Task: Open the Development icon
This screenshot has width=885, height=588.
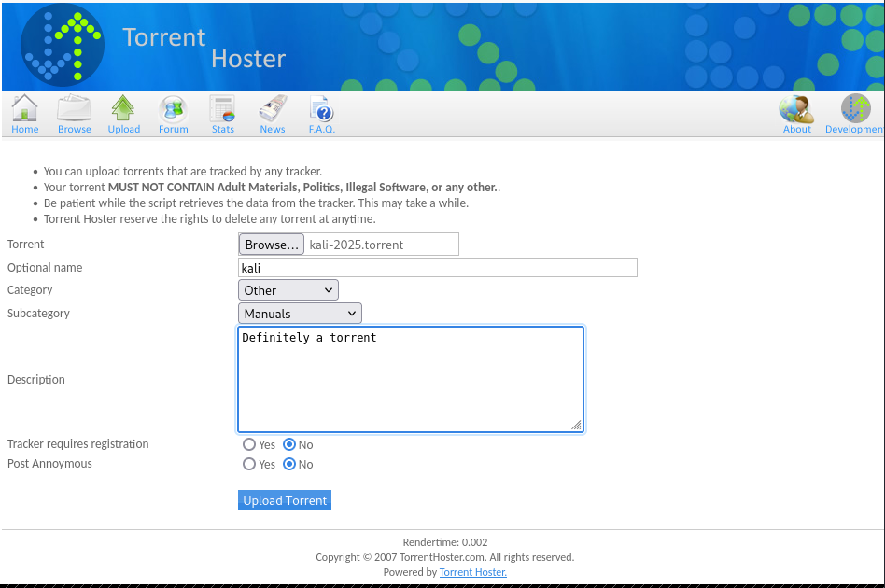Action: [x=855, y=109]
